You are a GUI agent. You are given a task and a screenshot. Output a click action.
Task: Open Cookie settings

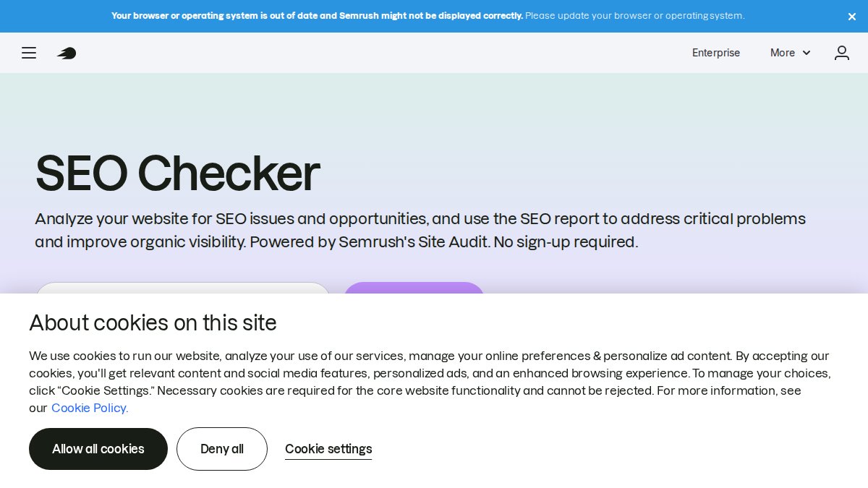328,449
